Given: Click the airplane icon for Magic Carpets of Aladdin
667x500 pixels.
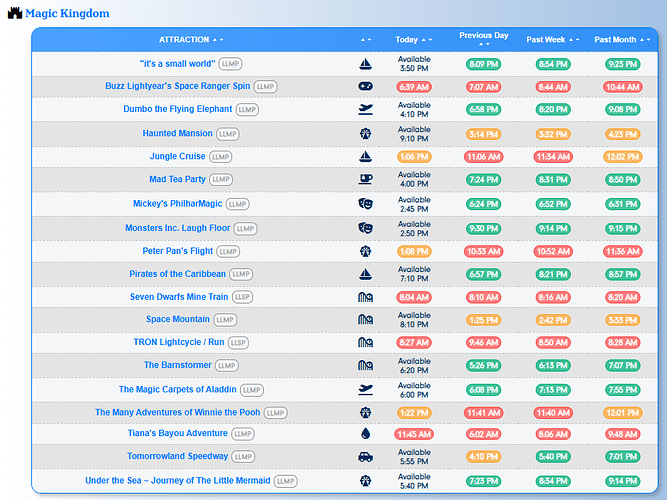Looking at the screenshot, I should pos(365,389).
